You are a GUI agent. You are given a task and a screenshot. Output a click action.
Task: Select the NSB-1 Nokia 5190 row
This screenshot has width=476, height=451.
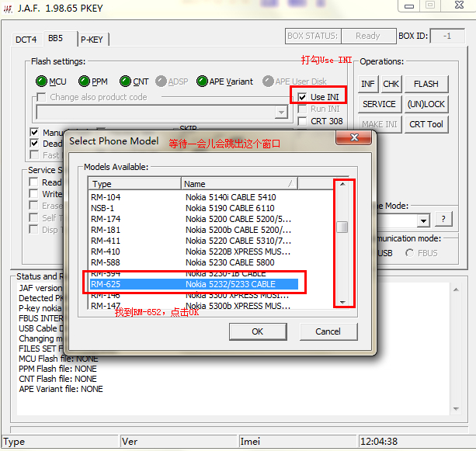(x=194, y=208)
